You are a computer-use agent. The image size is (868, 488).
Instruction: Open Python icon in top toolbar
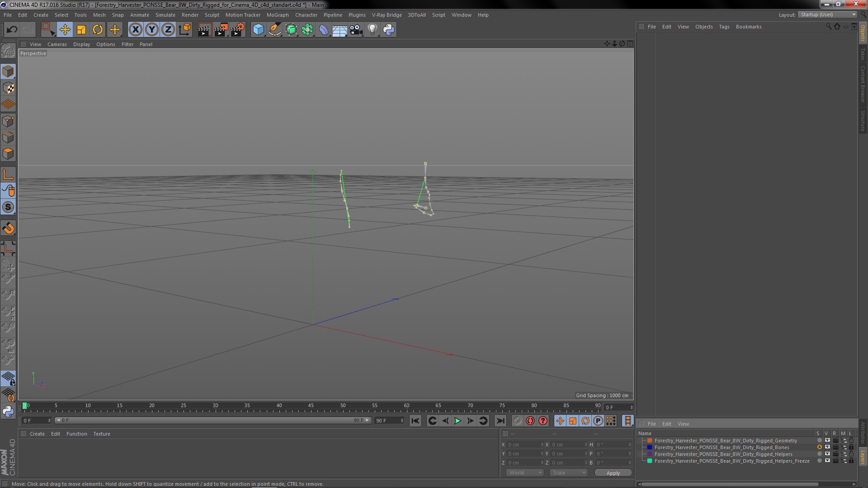click(389, 30)
